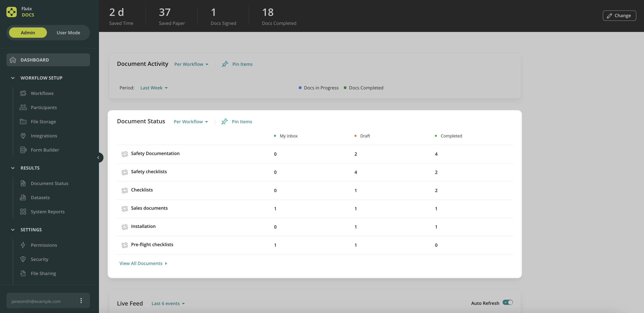Open Workflows from sidebar icon
644x313 pixels.
[23, 93]
